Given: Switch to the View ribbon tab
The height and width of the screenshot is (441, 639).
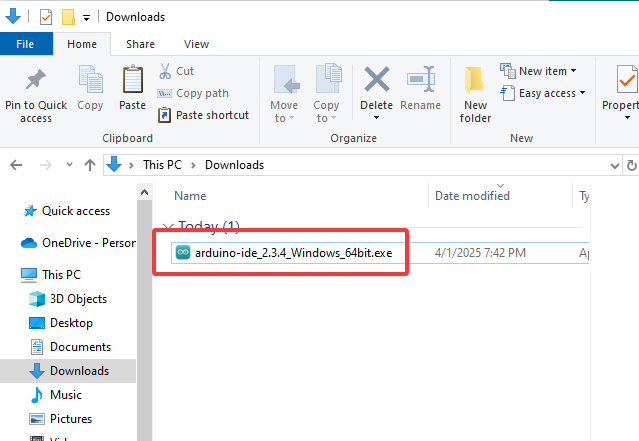Looking at the screenshot, I should click(196, 44).
